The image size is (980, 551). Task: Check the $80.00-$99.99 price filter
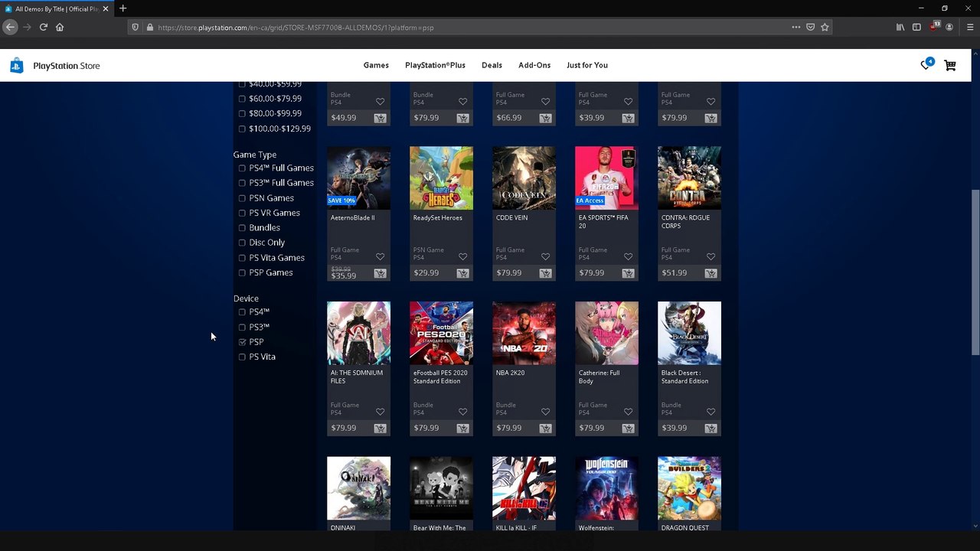pos(242,113)
